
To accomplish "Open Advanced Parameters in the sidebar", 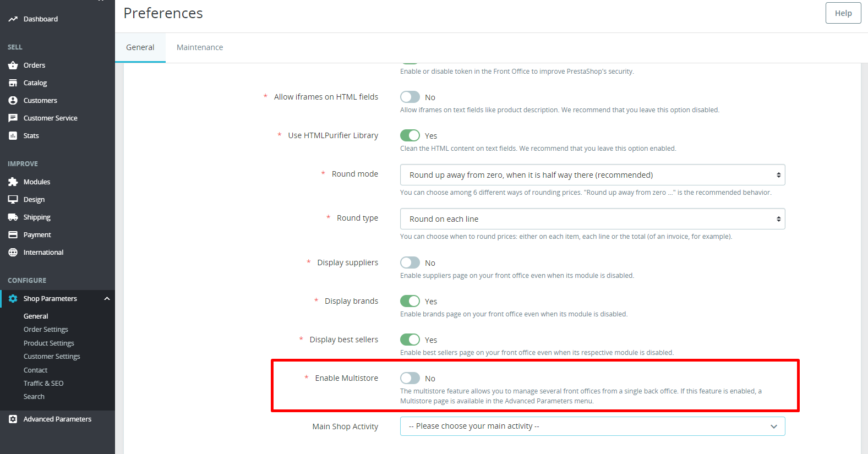I will (x=57, y=419).
